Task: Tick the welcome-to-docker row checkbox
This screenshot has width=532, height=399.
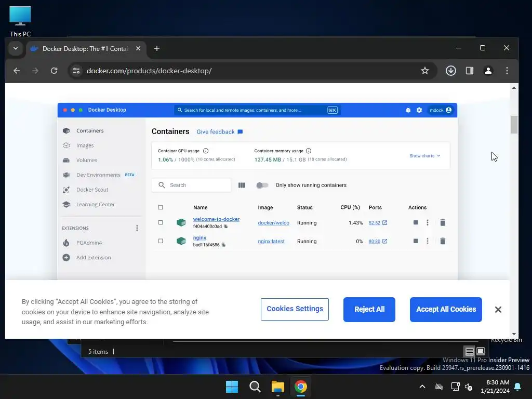Action: 161,222
